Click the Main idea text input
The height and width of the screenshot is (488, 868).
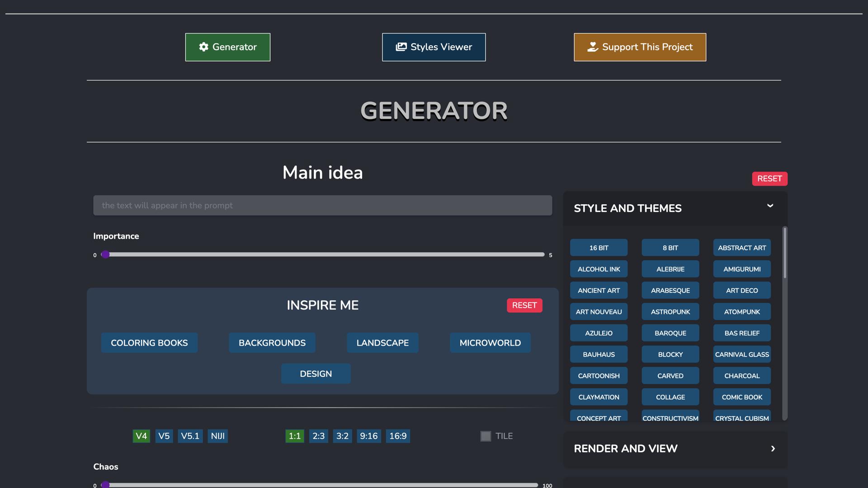coord(322,206)
